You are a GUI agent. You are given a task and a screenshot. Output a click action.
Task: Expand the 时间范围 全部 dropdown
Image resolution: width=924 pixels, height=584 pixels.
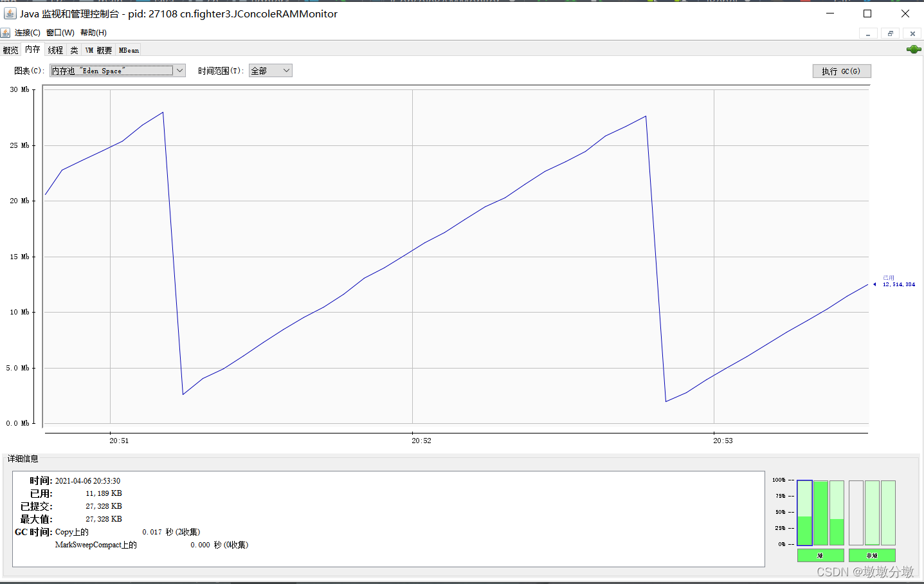coord(270,71)
